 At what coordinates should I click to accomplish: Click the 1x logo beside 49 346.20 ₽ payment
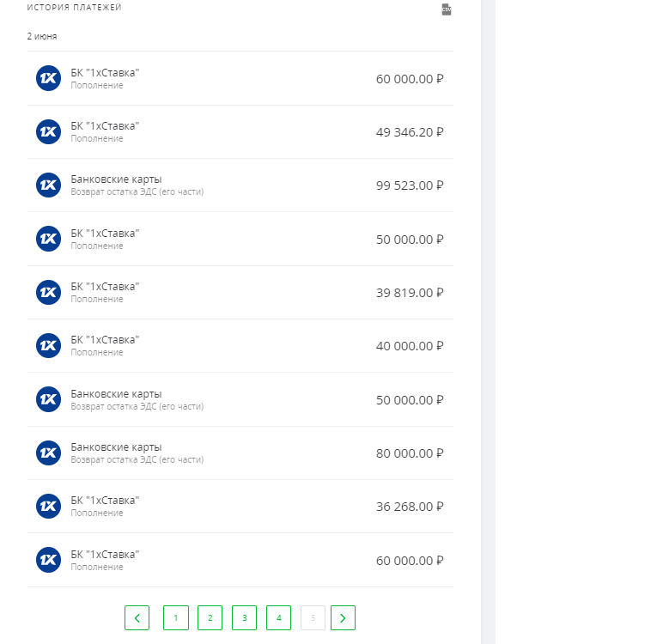pos(48,131)
